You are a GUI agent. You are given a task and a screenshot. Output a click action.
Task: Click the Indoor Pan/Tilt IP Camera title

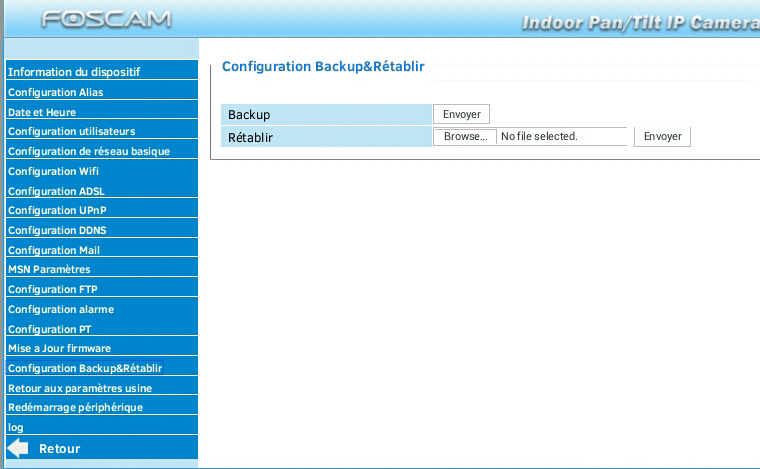coord(641,22)
